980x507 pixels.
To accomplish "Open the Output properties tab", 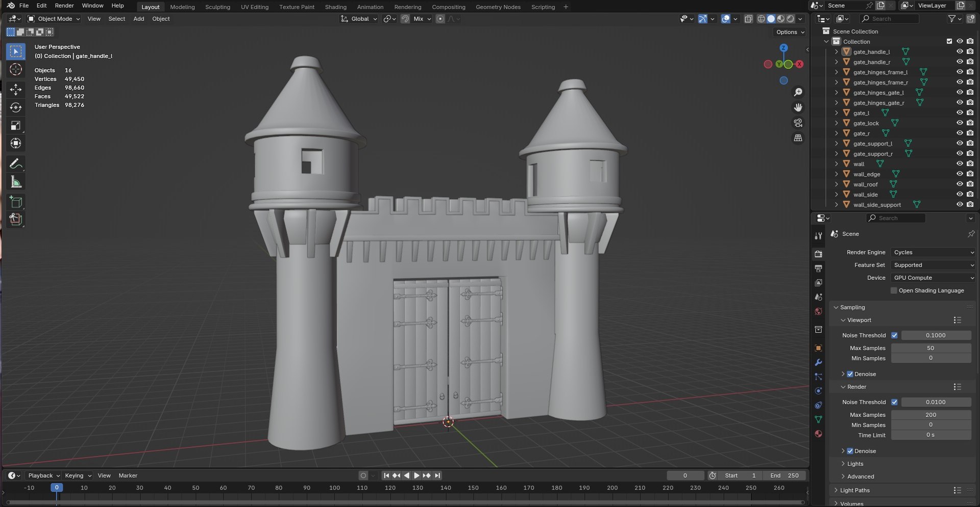I will (819, 268).
